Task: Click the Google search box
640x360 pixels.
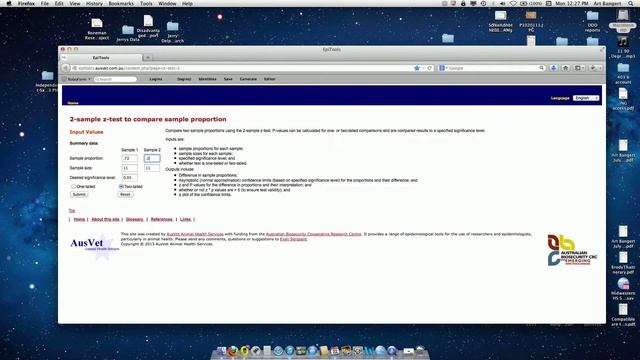Action: coord(492,68)
